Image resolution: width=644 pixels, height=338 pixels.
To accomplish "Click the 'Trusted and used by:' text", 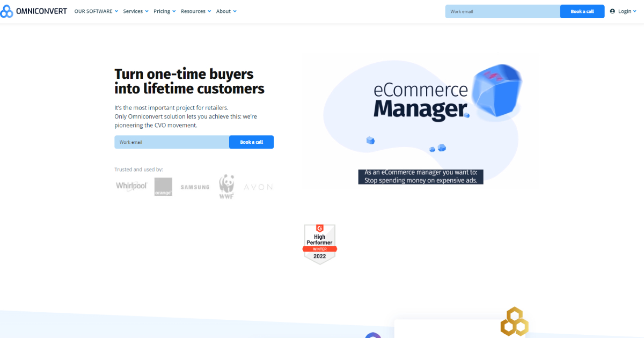I will pyautogui.click(x=138, y=170).
